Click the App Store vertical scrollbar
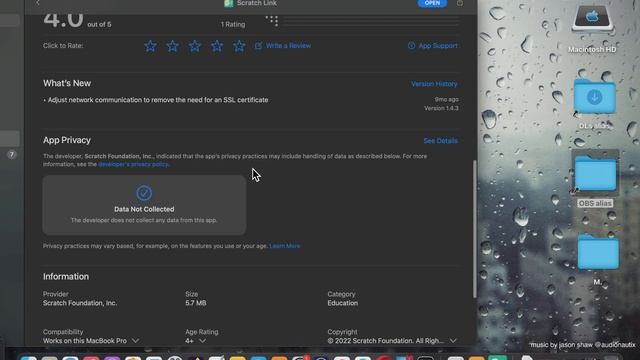 click(474, 229)
